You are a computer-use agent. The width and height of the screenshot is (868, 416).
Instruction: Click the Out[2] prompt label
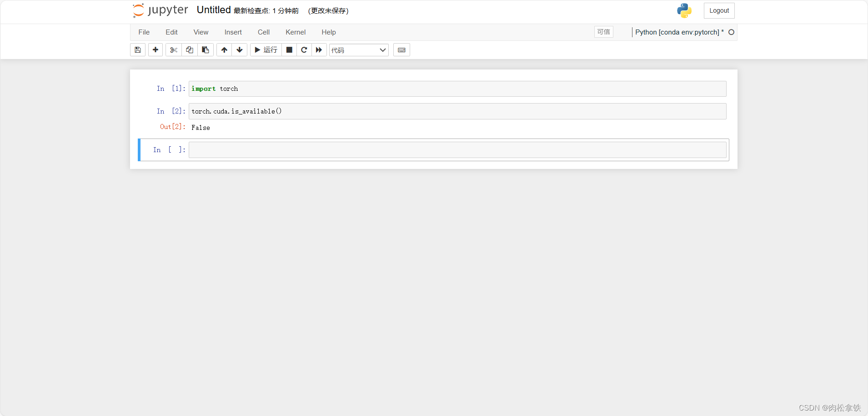(172, 127)
